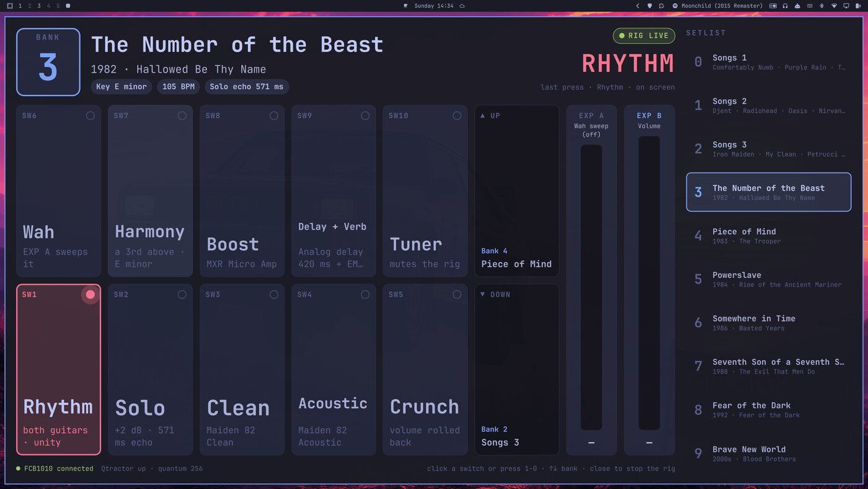Click the square icon right of workspace 5
Screen dimensions: 868x489
click(68, 6)
